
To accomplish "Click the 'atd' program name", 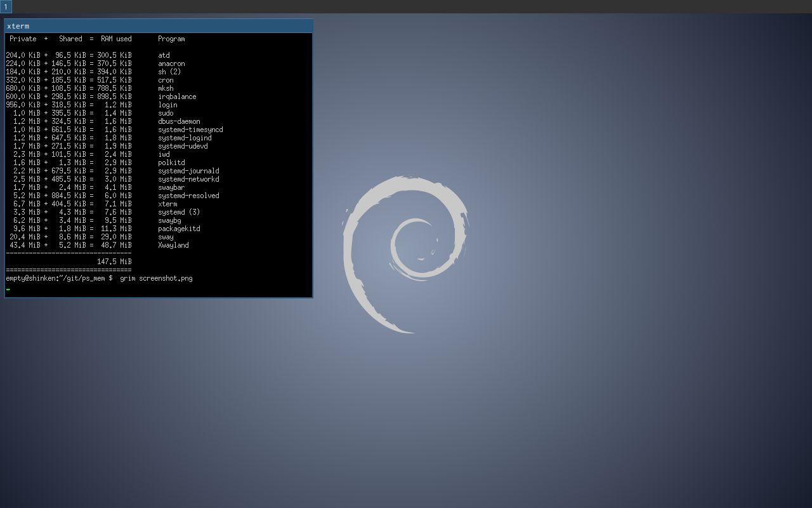I will (164, 55).
